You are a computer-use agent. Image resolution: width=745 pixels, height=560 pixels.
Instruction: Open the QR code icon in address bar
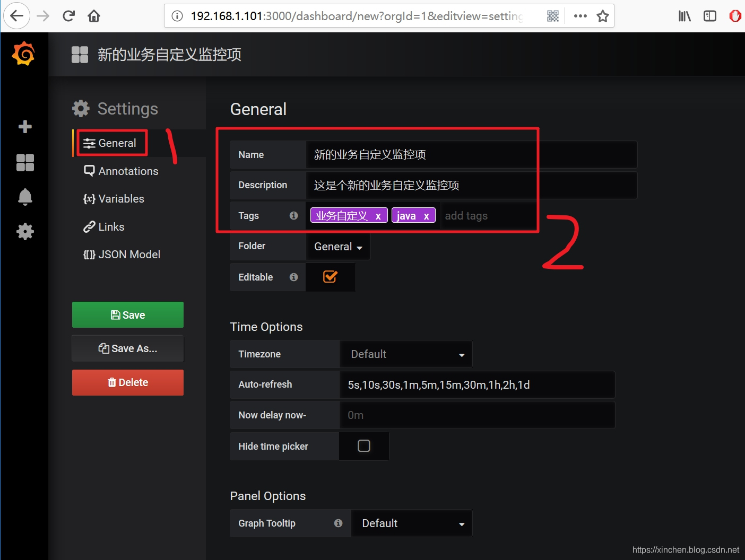coord(553,16)
